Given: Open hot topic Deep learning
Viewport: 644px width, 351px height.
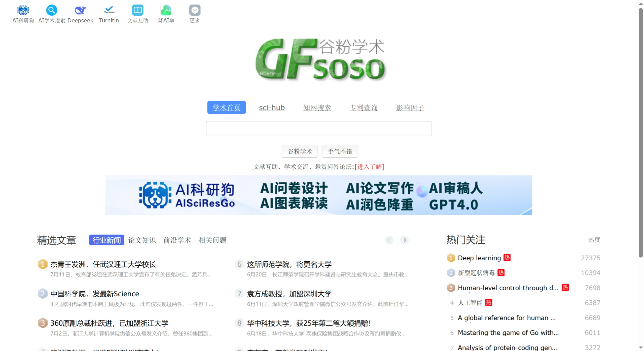Looking at the screenshot, I should click(479, 258).
